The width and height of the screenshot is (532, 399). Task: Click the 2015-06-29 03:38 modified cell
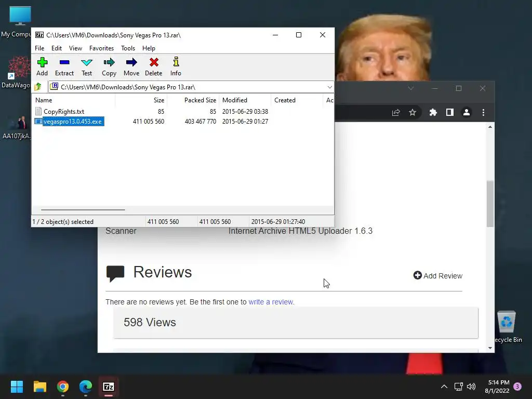coord(245,111)
